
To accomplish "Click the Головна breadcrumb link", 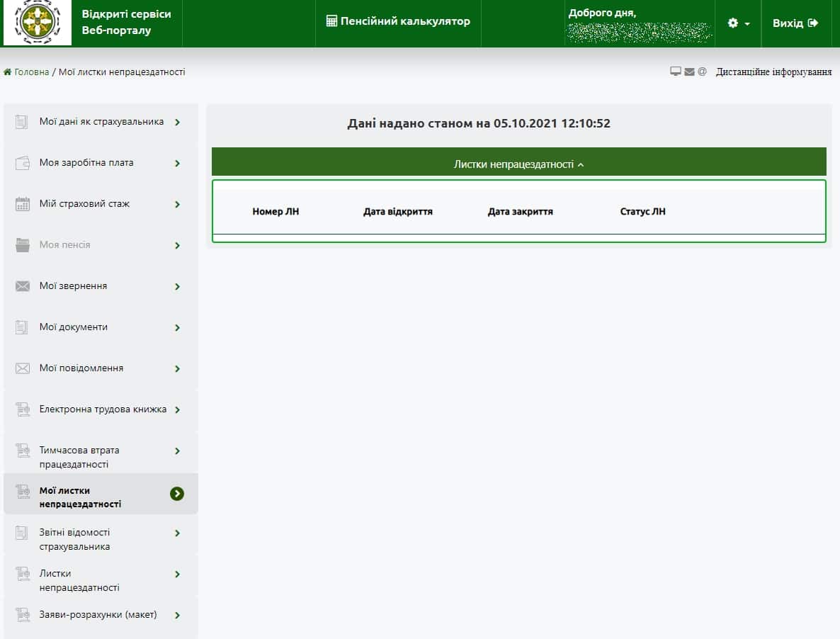I will pos(31,72).
